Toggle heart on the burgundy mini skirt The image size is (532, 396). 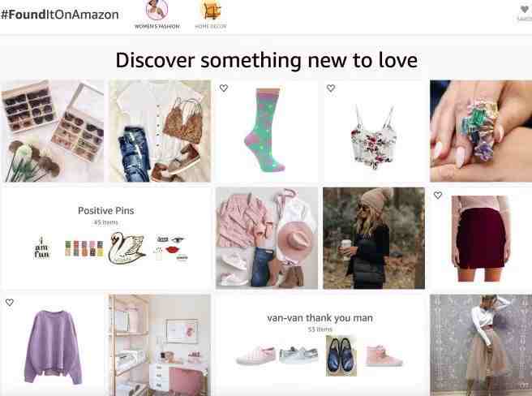(x=438, y=196)
